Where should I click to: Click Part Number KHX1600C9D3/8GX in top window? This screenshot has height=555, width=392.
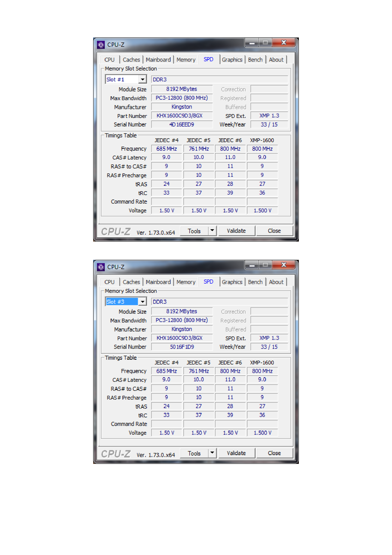[x=182, y=116]
